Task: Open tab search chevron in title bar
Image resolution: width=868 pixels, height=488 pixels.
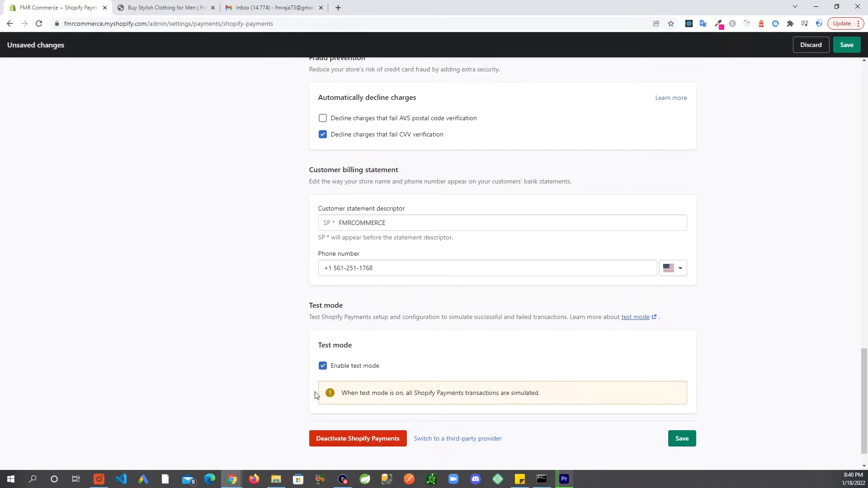Action: point(795,7)
